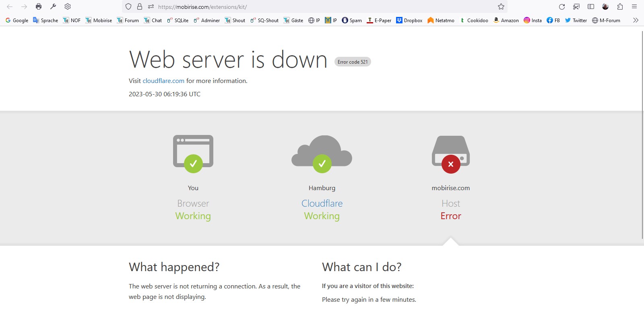
Task: Toggle the sidebar panel
Action: pos(591,6)
